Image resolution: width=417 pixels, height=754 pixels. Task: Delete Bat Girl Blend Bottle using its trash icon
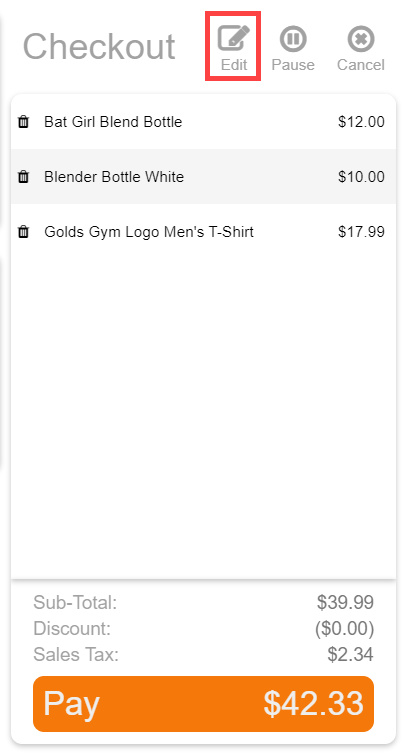point(23,122)
